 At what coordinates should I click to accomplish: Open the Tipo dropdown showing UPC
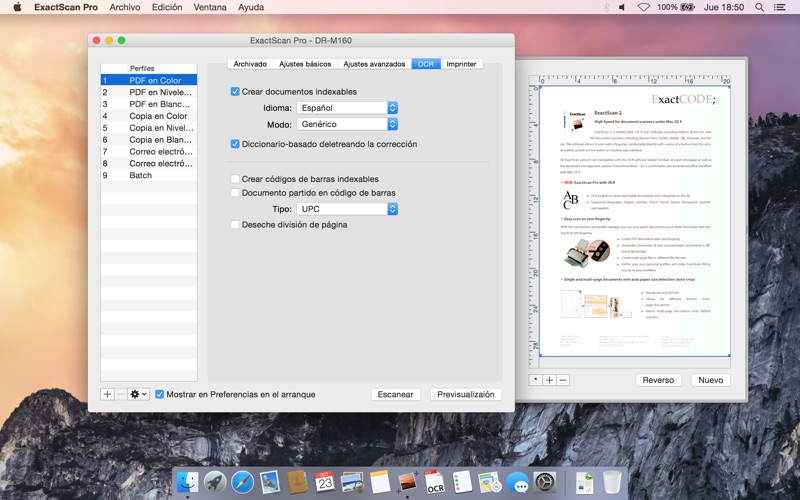click(x=347, y=209)
